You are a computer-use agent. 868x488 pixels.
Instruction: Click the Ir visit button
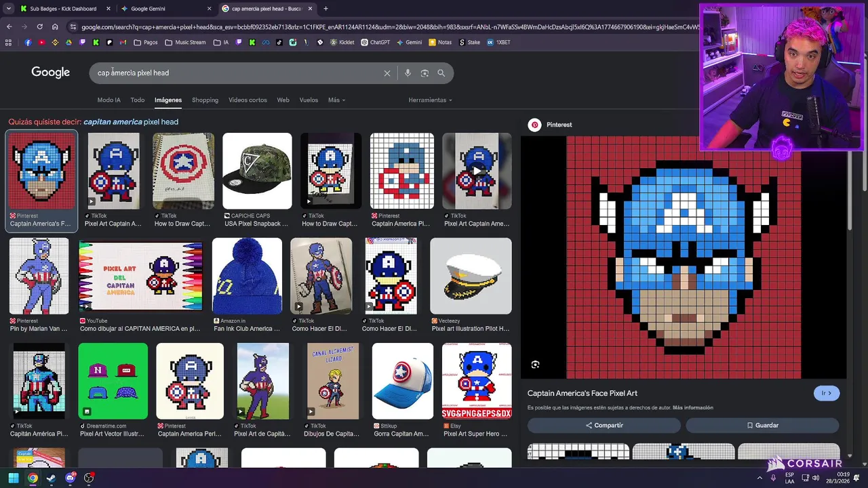pos(827,393)
